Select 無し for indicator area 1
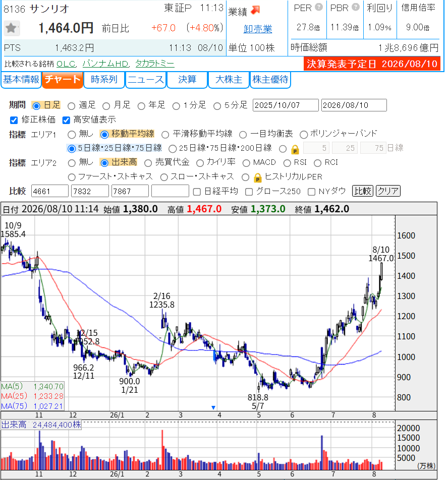 click(x=72, y=135)
